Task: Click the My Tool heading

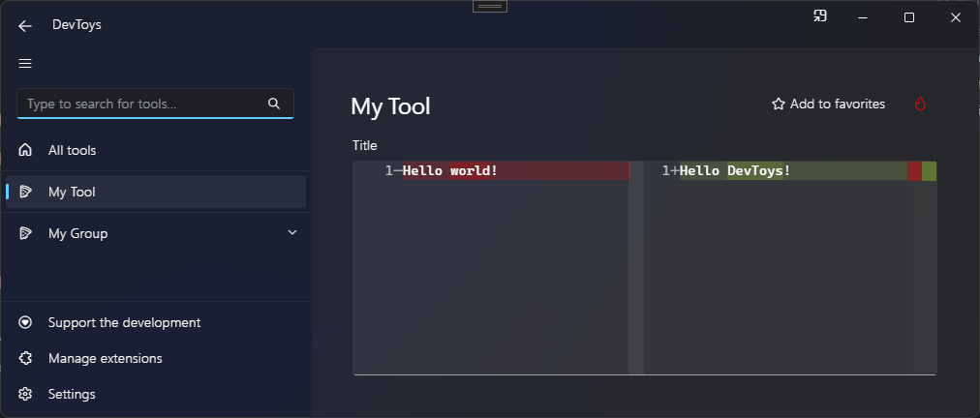Action: click(390, 106)
